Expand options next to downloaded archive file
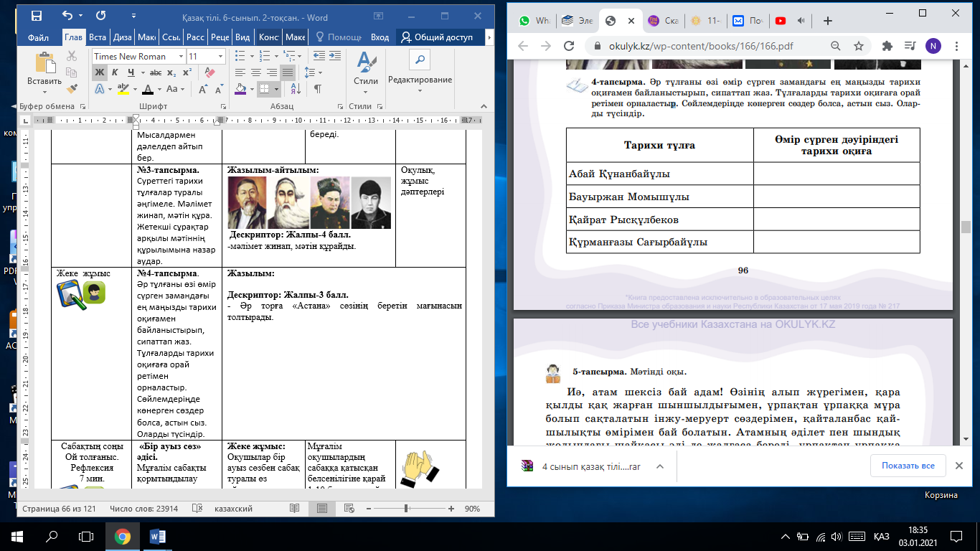The width and height of the screenshot is (980, 551). pos(659,466)
